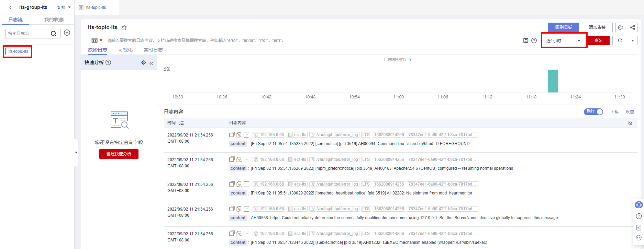Switch to the real-time logs tab
Image resolution: width=644 pixels, height=249 pixels.
tap(153, 50)
